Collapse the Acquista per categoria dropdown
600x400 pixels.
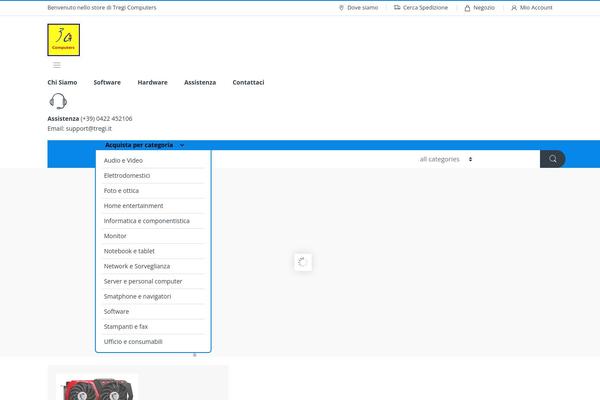pyautogui.click(x=145, y=145)
